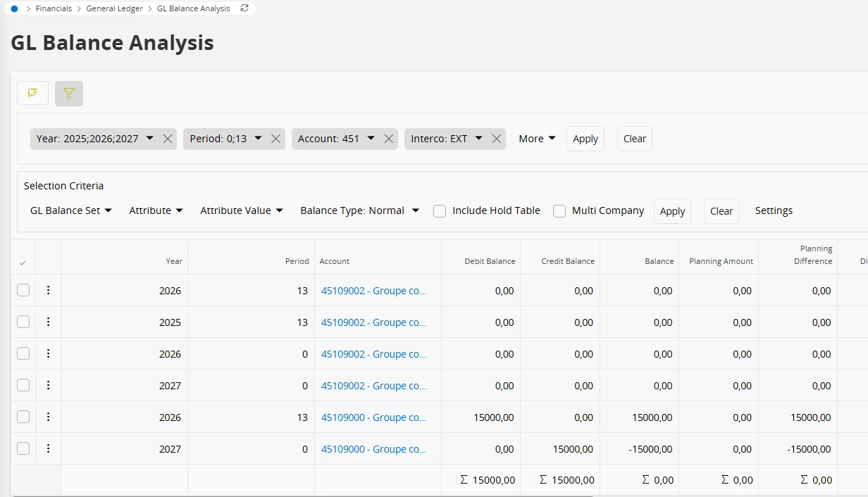This screenshot has width=868, height=497.
Task: Toggle the select-all checkmark in table header
Action: pyautogui.click(x=23, y=263)
